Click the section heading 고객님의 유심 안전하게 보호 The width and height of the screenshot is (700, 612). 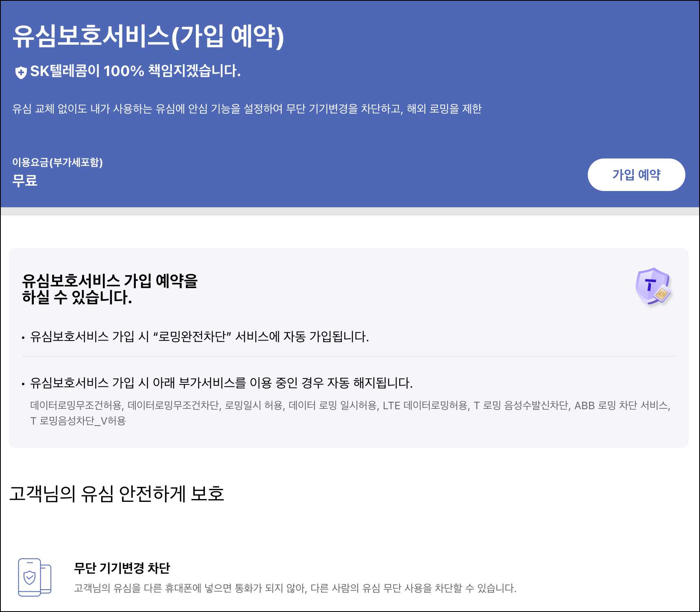point(117,494)
